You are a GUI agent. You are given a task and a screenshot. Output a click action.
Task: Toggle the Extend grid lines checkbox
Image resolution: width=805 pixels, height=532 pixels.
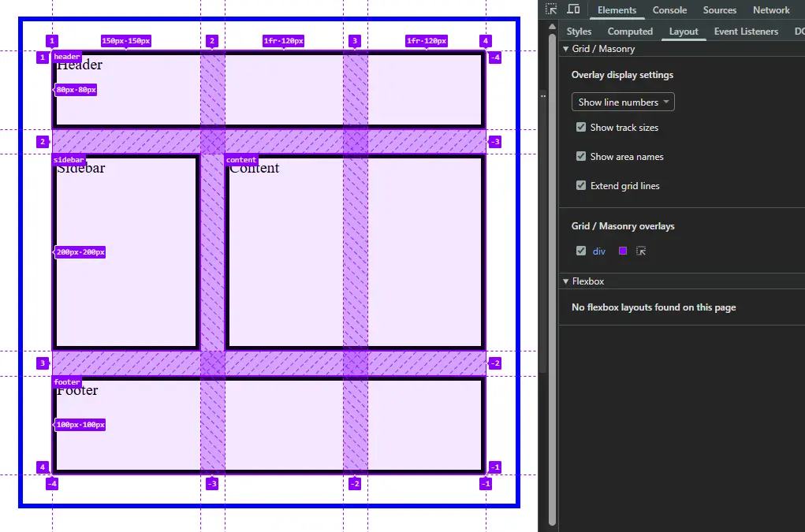tap(581, 186)
